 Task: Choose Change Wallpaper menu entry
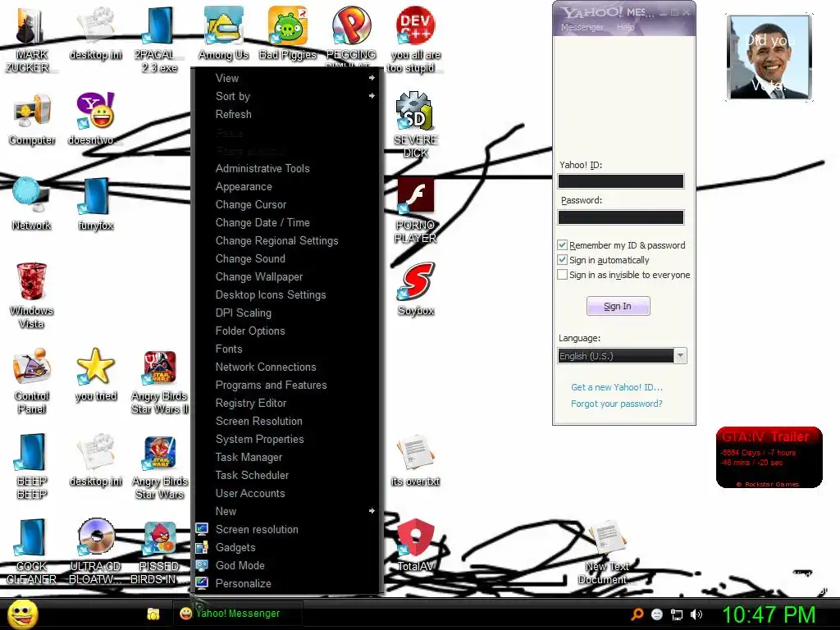(x=288, y=277)
